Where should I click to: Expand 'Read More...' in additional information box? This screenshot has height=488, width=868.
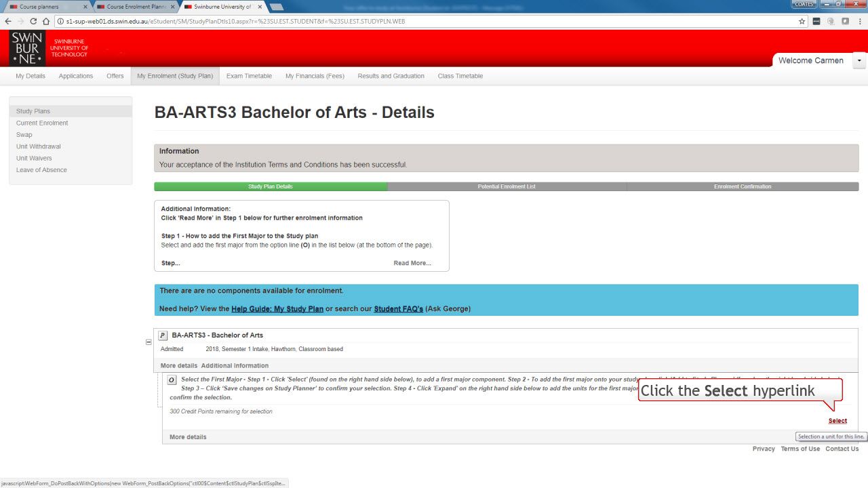click(x=412, y=263)
